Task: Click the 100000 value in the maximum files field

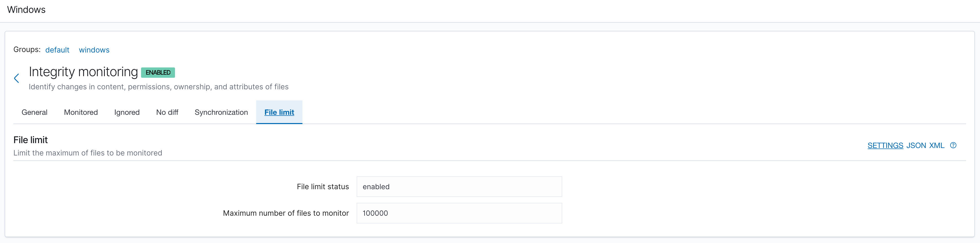Action: click(x=375, y=213)
